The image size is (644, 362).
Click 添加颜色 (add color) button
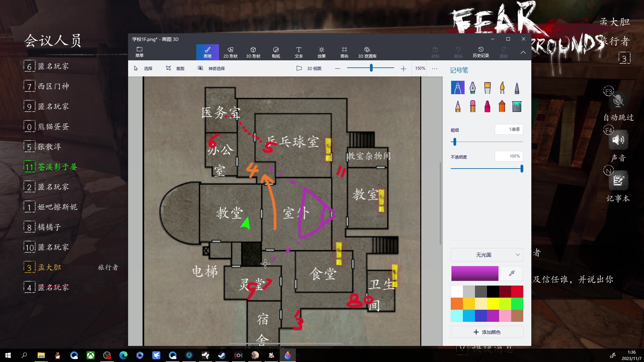[487, 332]
